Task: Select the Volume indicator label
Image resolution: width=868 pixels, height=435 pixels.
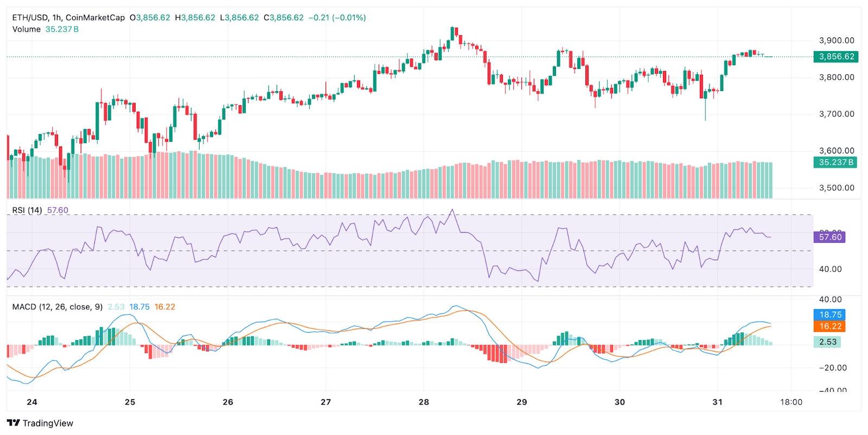Action: pos(27,29)
